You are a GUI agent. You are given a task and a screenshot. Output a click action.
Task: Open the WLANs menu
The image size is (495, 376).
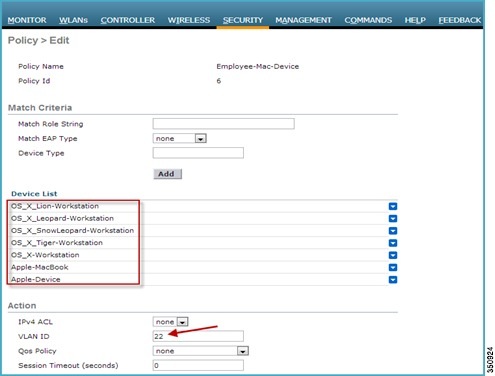(73, 20)
